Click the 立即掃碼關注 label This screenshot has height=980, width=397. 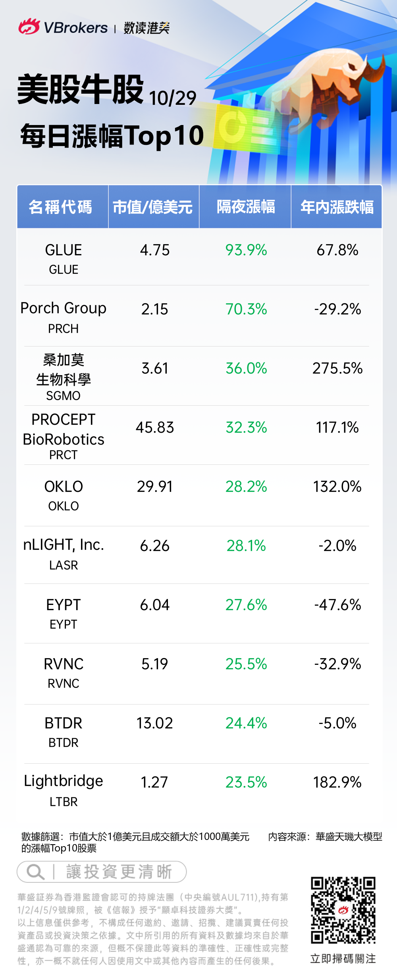(343, 959)
